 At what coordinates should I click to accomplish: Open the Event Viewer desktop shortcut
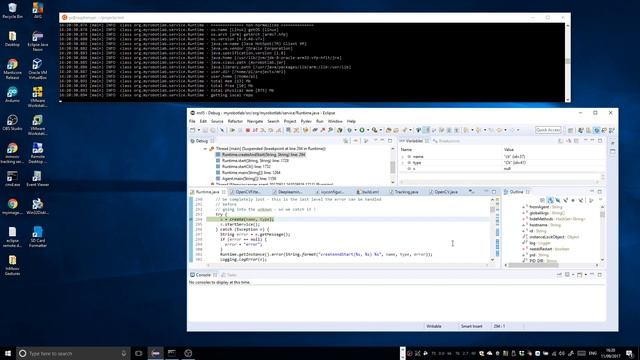point(38,179)
